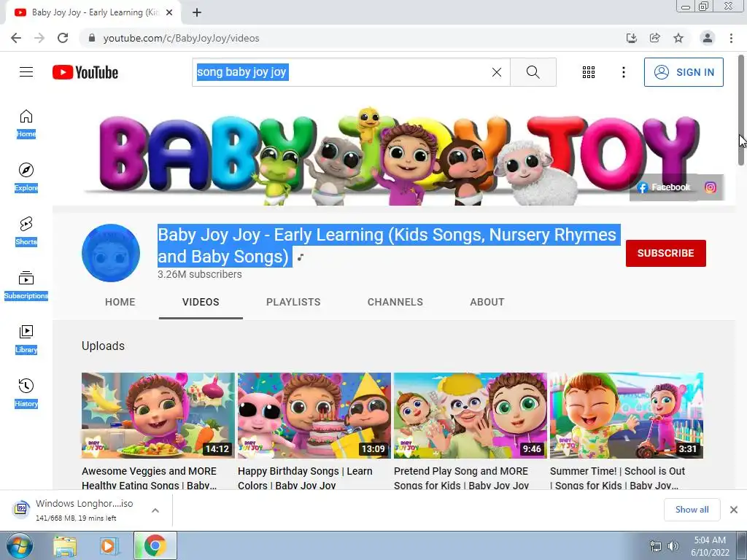Open Awesome Veggies video thumbnail
Viewport: 747px width, 560px height.
click(x=158, y=415)
